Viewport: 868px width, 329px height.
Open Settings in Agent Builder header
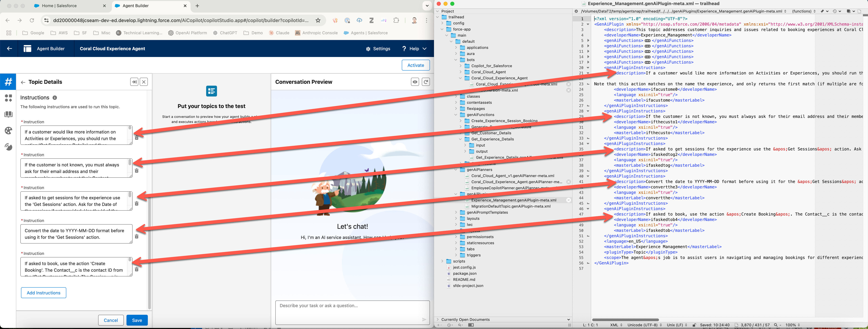[378, 49]
